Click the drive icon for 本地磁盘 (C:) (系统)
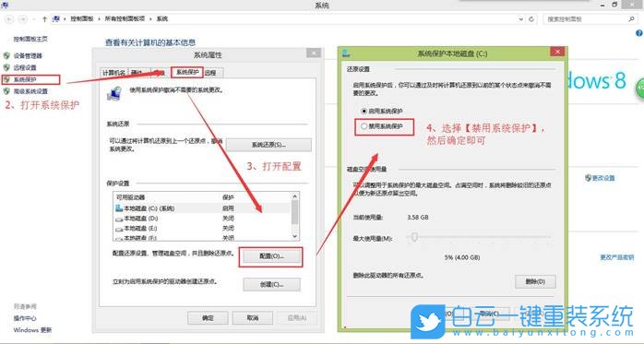The width and height of the screenshot is (644, 344). coord(119,208)
